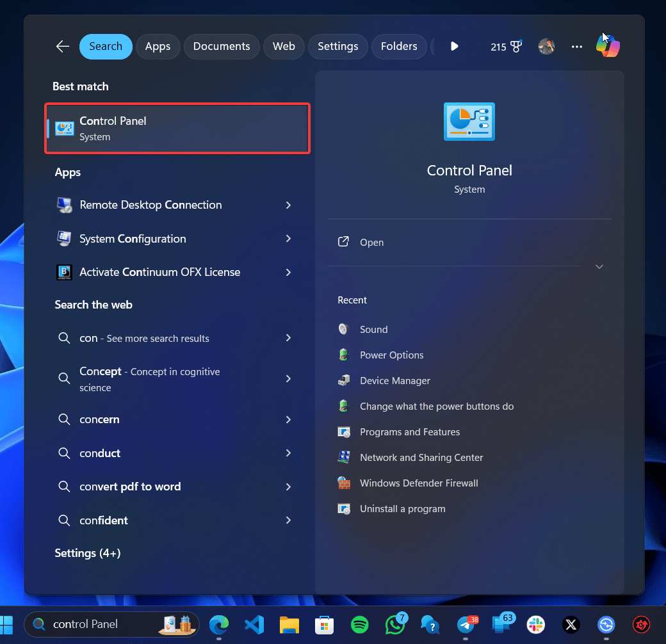Open the Copilot icon in search header

(x=608, y=46)
